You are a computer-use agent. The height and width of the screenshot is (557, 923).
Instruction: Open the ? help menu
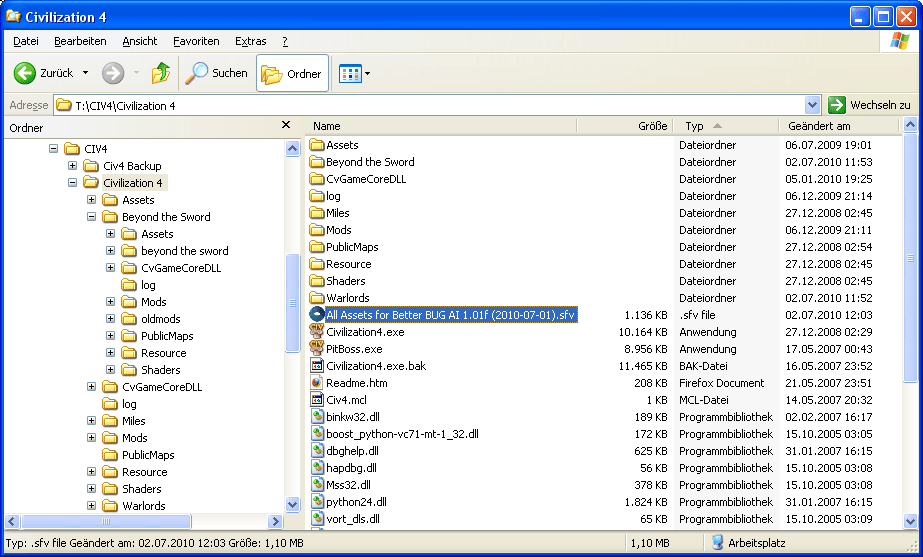[x=285, y=41]
